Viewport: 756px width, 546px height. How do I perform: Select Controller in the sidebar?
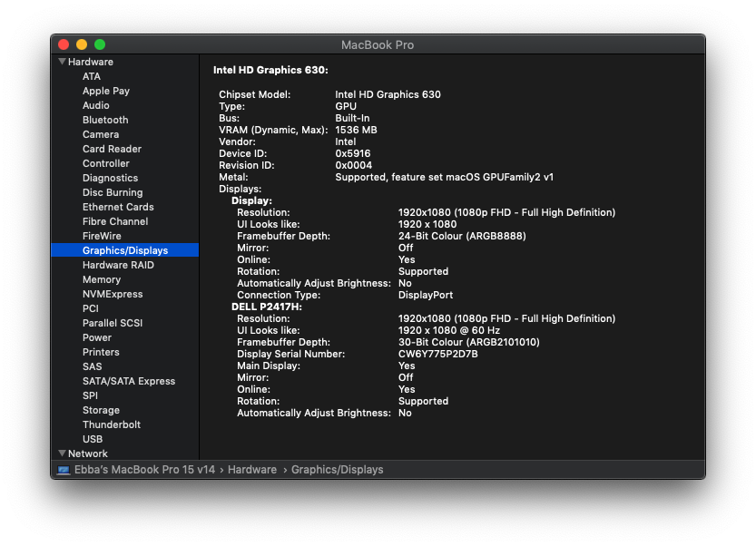coord(105,163)
